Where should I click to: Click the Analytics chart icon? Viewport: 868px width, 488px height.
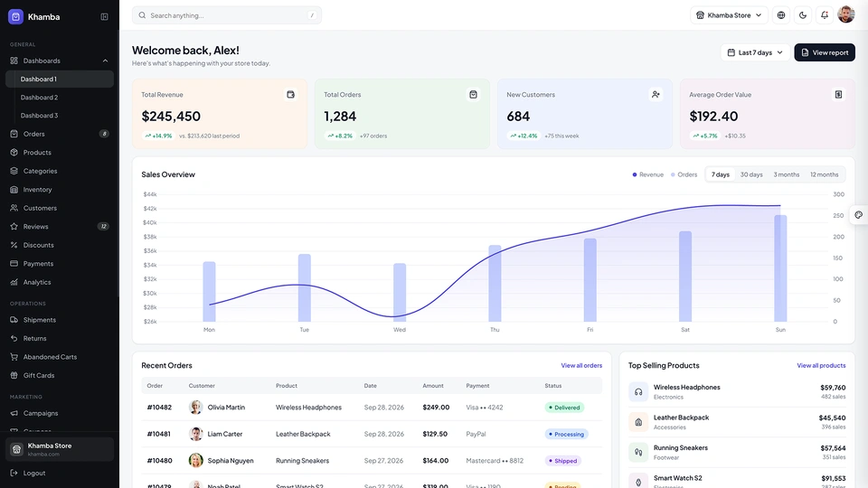coord(14,282)
